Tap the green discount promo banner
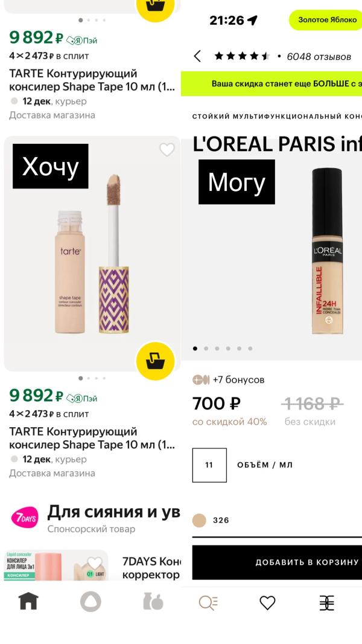This screenshot has width=362, height=644. click(x=271, y=84)
